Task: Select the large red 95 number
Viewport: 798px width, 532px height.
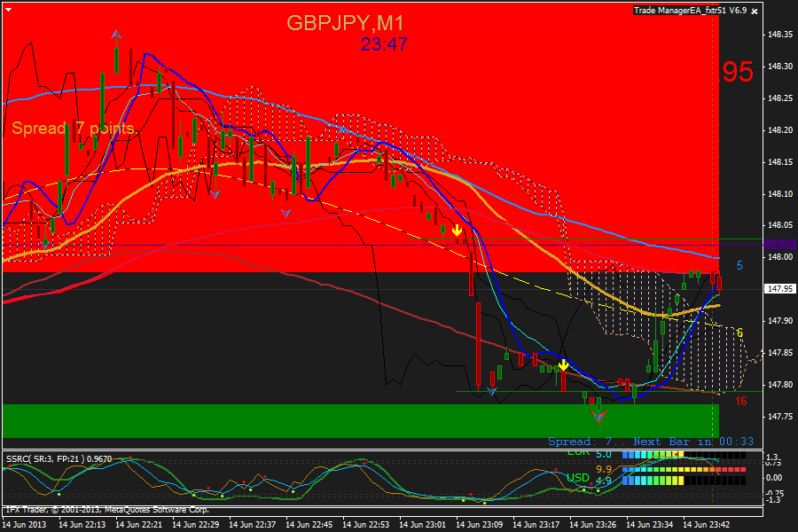Action: click(x=738, y=72)
